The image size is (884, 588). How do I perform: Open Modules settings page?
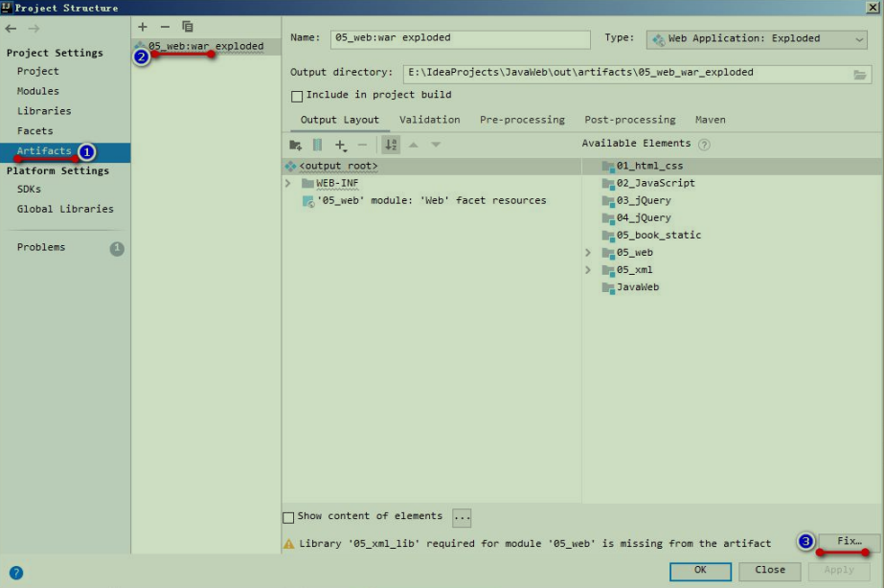pos(37,91)
